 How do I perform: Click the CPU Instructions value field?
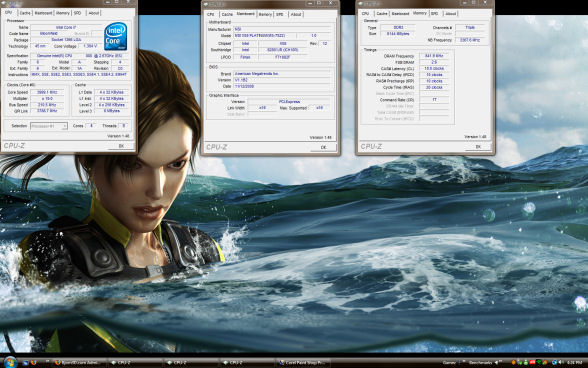point(80,75)
